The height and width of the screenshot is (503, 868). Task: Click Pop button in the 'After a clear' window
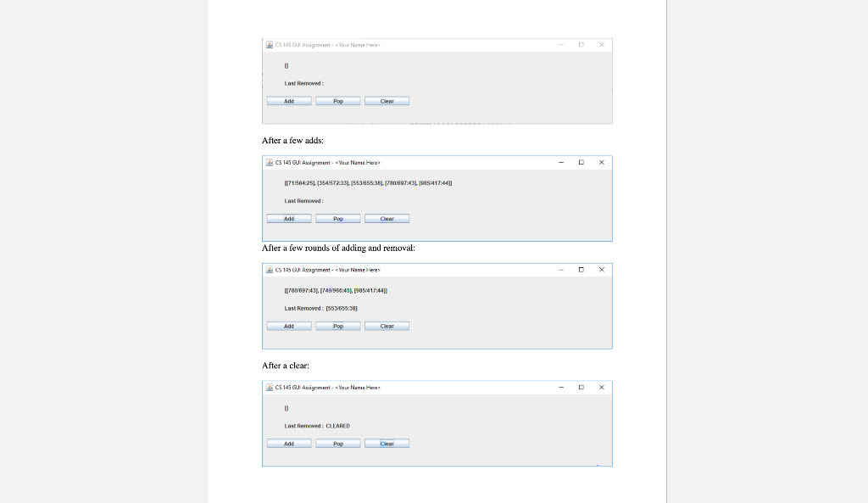coord(337,444)
